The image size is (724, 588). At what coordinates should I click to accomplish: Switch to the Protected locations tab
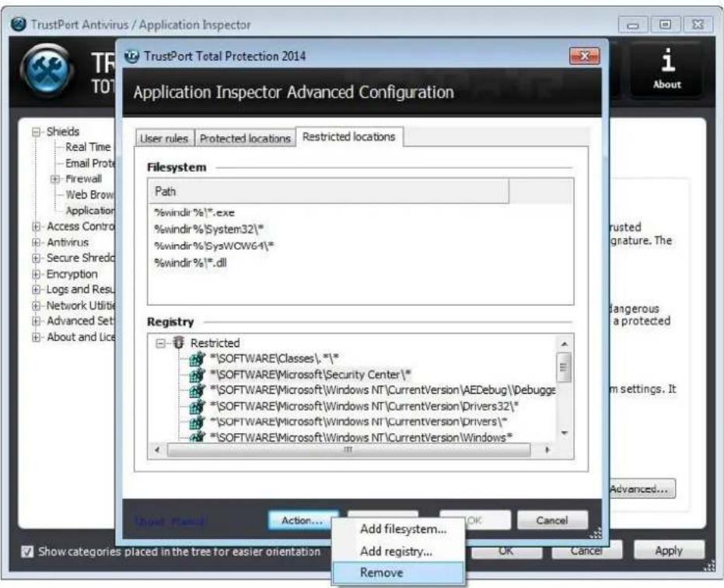245,138
